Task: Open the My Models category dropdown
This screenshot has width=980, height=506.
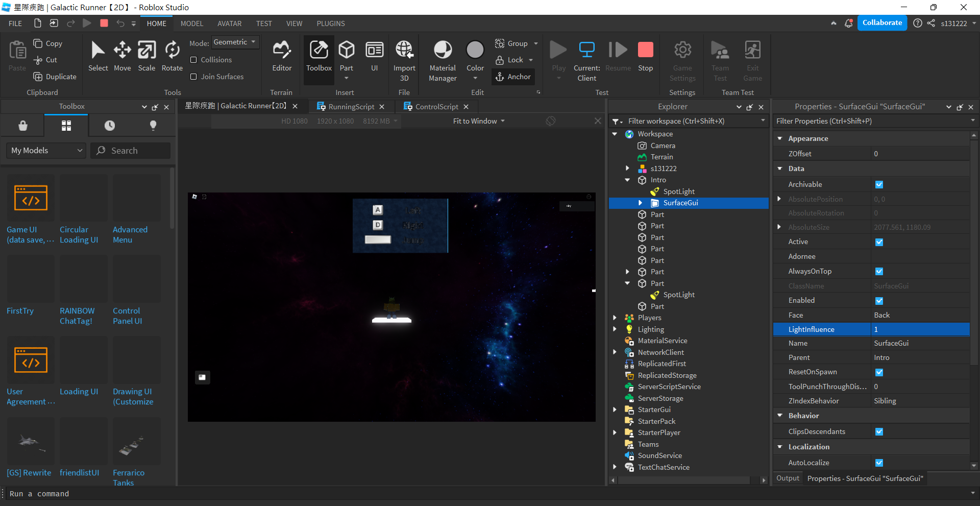Action: point(46,151)
